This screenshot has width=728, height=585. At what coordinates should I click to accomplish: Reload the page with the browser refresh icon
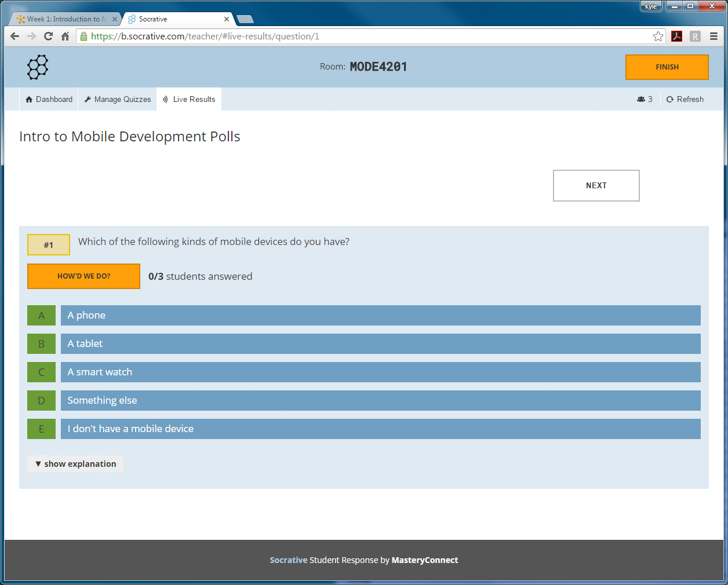click(x=49, y=36)
